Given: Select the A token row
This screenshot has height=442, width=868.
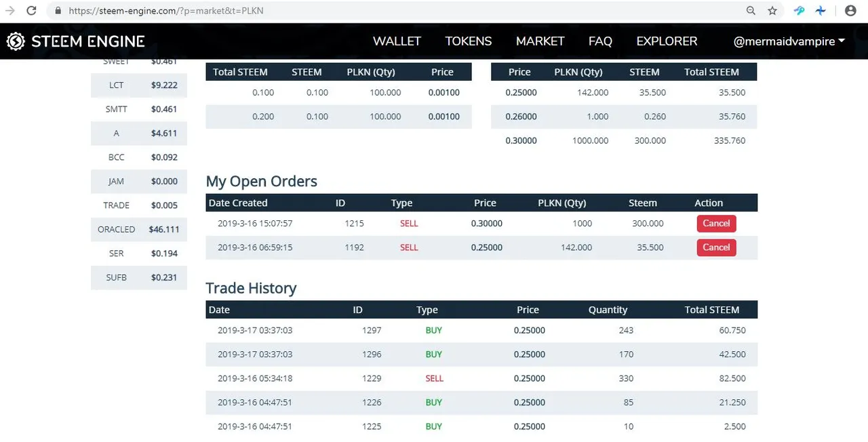Looking at the screenshot, I should point(139,134).
